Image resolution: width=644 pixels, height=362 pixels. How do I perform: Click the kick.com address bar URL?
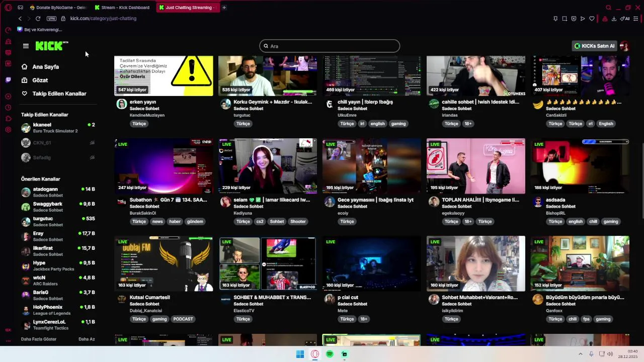(103, 19)
